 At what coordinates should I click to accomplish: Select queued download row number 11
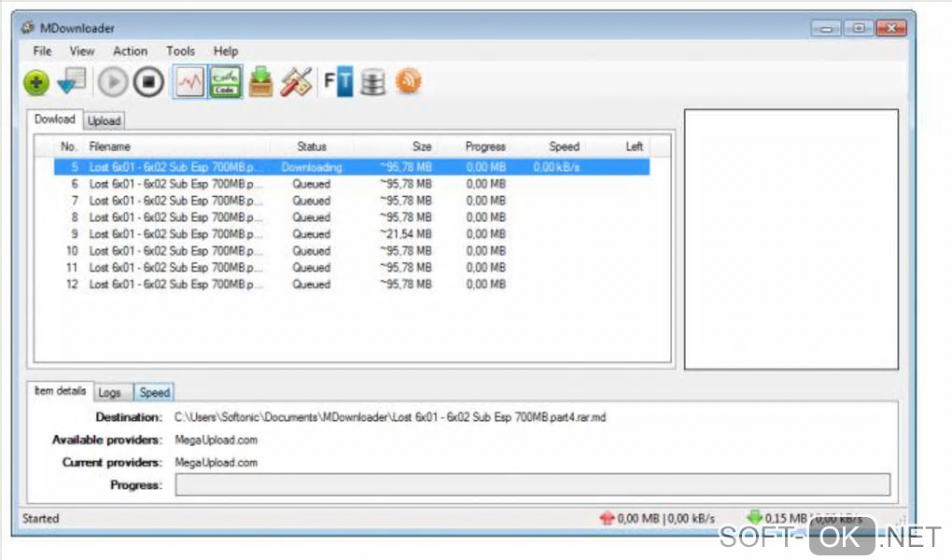point(352,267)
